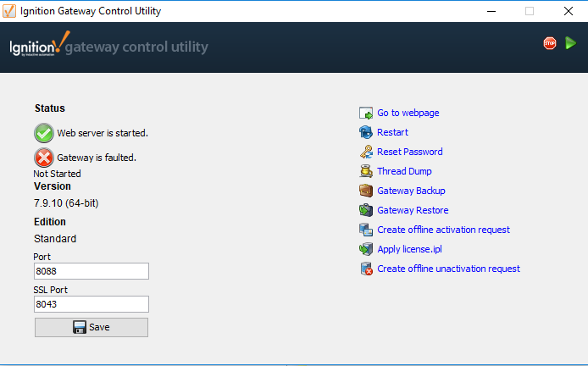Click the green web server status checkmark
588x366 pixels.
[44, 133]
